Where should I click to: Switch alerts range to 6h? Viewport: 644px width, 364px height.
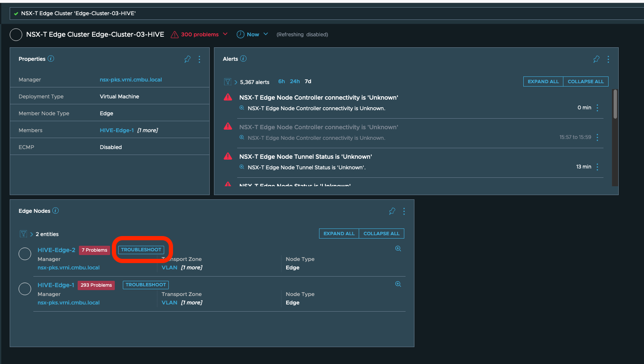(281, 81)
